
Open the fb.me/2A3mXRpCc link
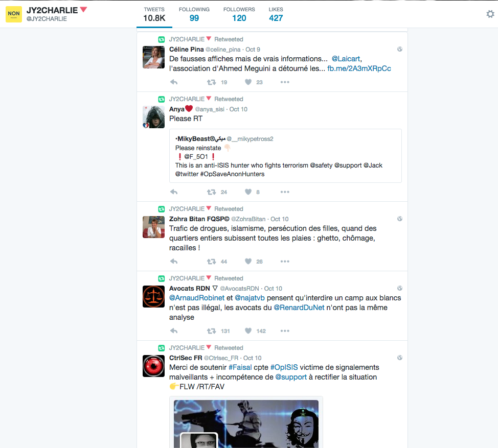tap(359, 68)
